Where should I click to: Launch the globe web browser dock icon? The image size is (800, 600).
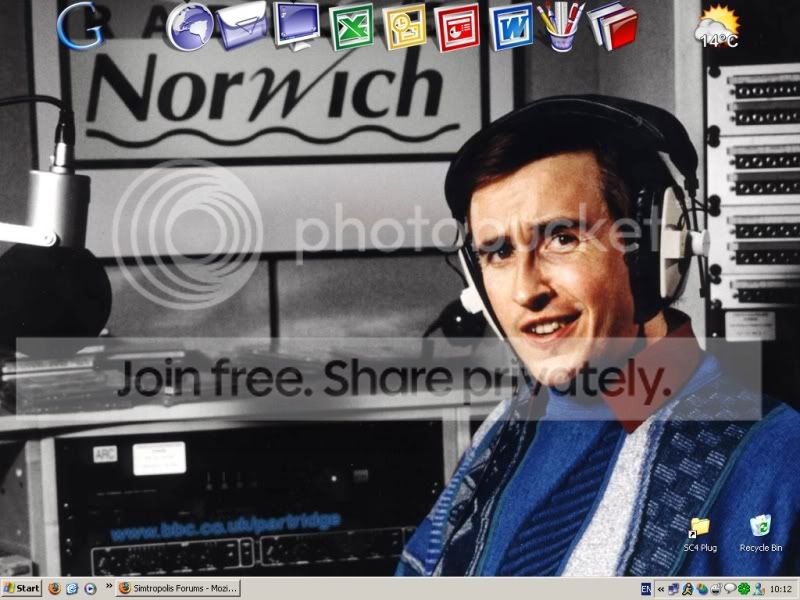click(190, 27)
